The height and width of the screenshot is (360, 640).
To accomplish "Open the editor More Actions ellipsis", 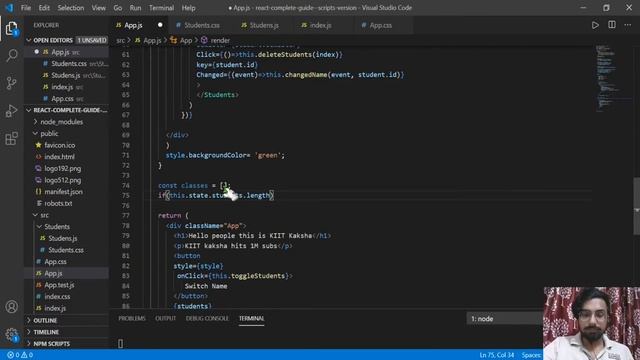I will click(627, 25).
